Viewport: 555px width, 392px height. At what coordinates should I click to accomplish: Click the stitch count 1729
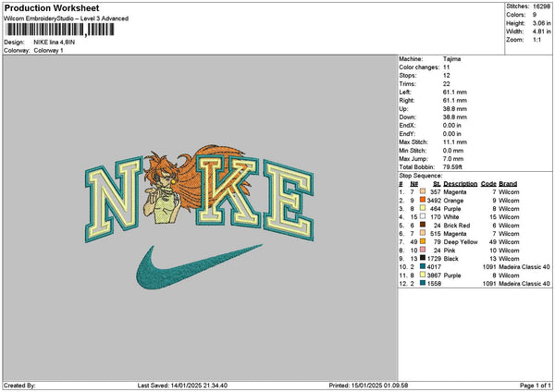434,259
